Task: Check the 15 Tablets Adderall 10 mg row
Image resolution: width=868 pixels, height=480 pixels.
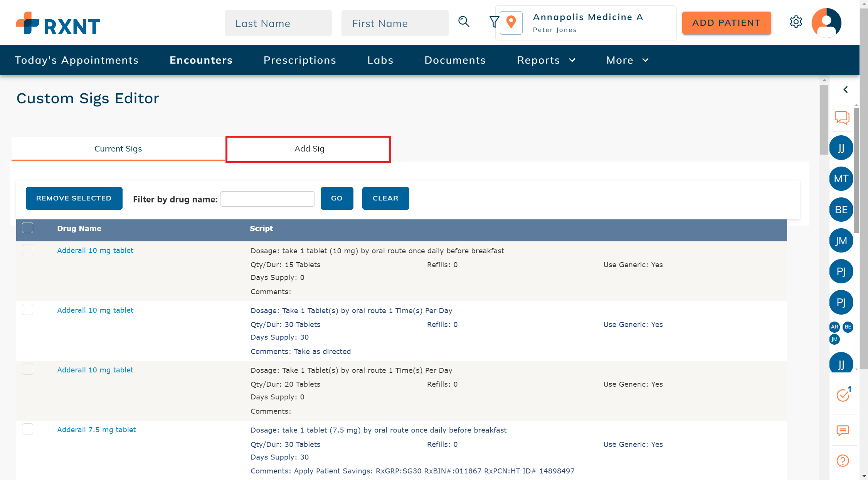Action: (28, 250)
